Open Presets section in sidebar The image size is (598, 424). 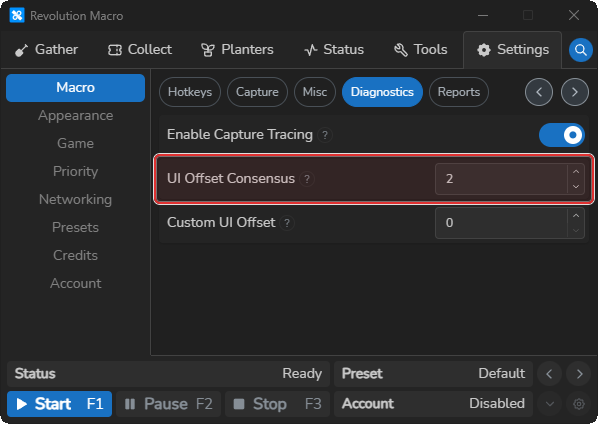tap(76, 227)
